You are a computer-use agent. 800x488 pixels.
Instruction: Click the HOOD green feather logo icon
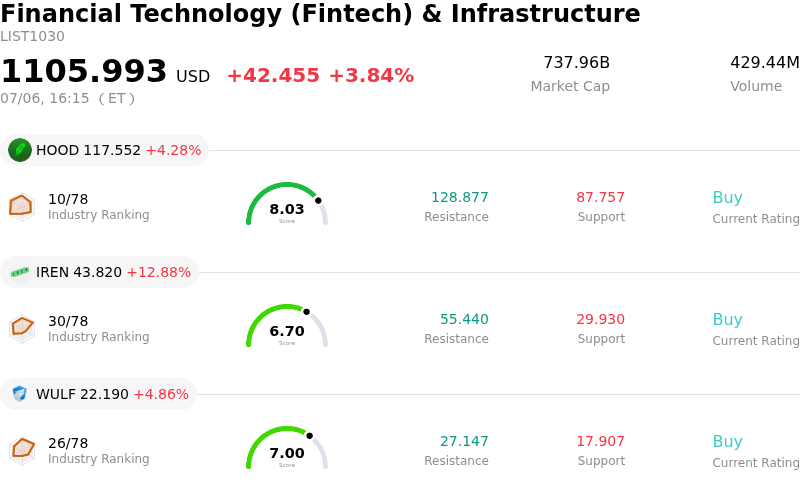[20, 150]
